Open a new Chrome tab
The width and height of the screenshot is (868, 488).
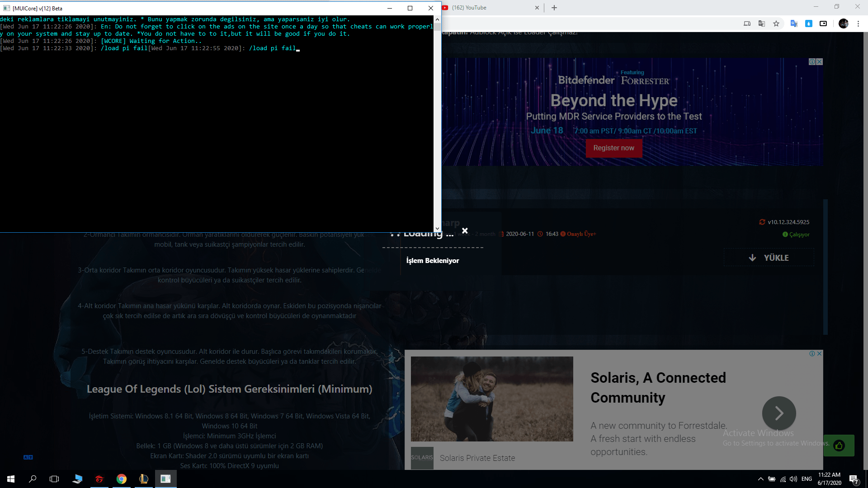(x=554, y=8)
